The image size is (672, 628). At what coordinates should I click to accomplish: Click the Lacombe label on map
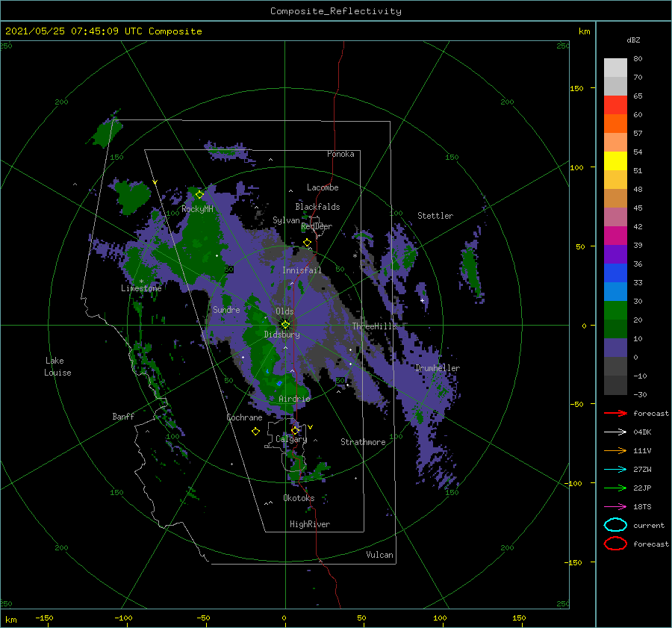[x=323, y=187]
